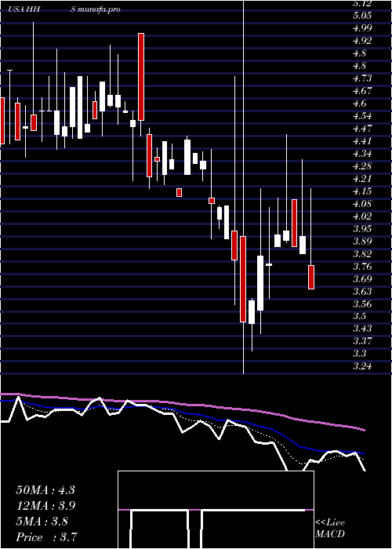Image resolution: width=392 pixels, height=549 pixels.
Task: Select the 5.05 price axis label
Action: click(x=362, y=16)
